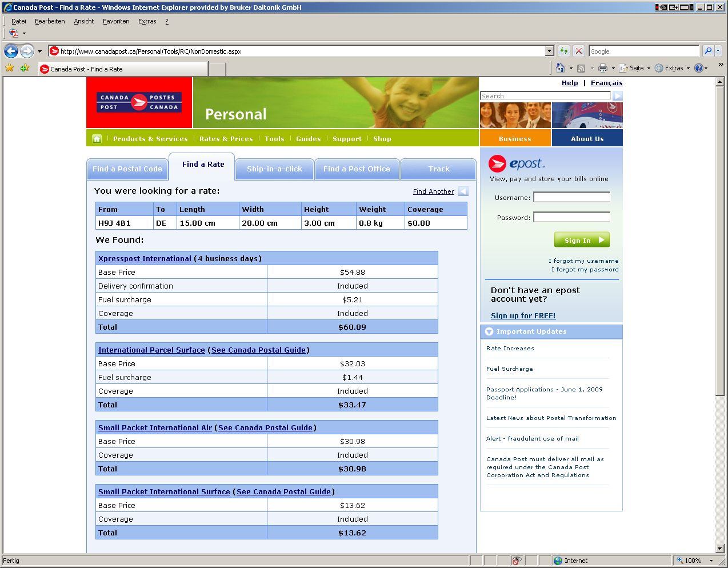Click the Stop loading red X icon
The height and width of the screenshot is (568, 728).
pyautogui.click(x=579, y=51)
